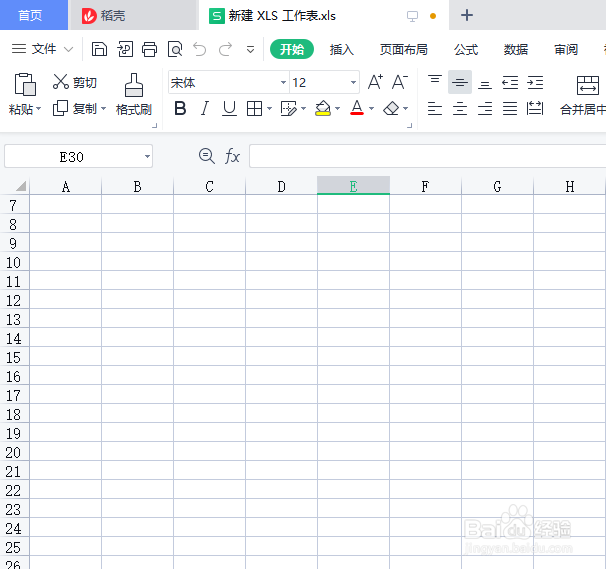Viewport: 606px width, 569px height.
Task: Click Decrease Indent icon
Action: click(x=510, y=82)
